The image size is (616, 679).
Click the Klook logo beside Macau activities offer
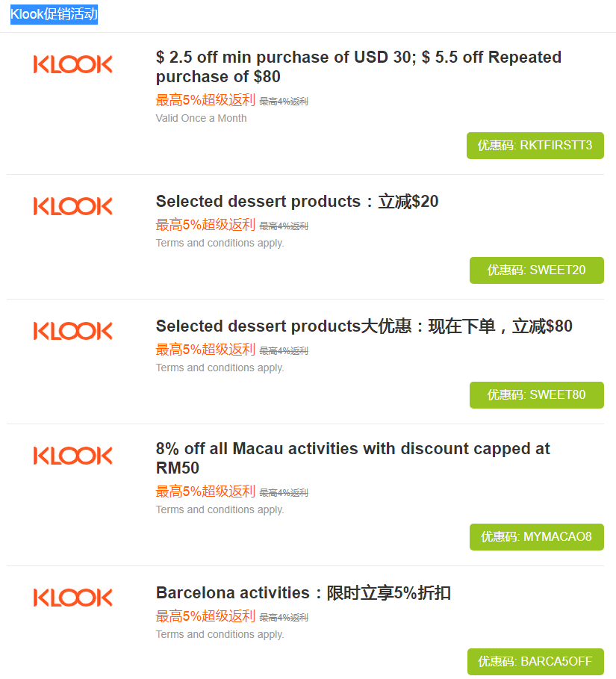click(x=72, y=456)
